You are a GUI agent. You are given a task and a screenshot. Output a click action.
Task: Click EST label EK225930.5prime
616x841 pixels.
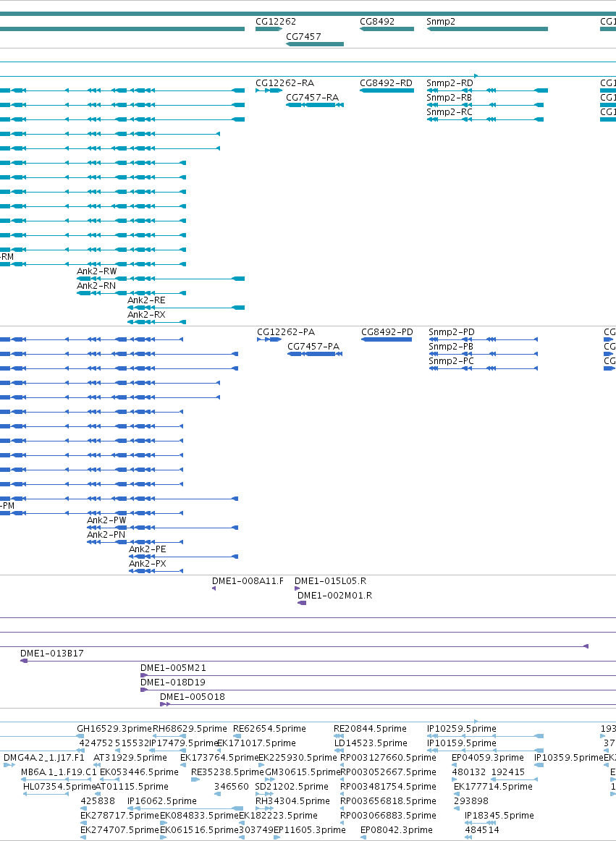coord(298,757)
